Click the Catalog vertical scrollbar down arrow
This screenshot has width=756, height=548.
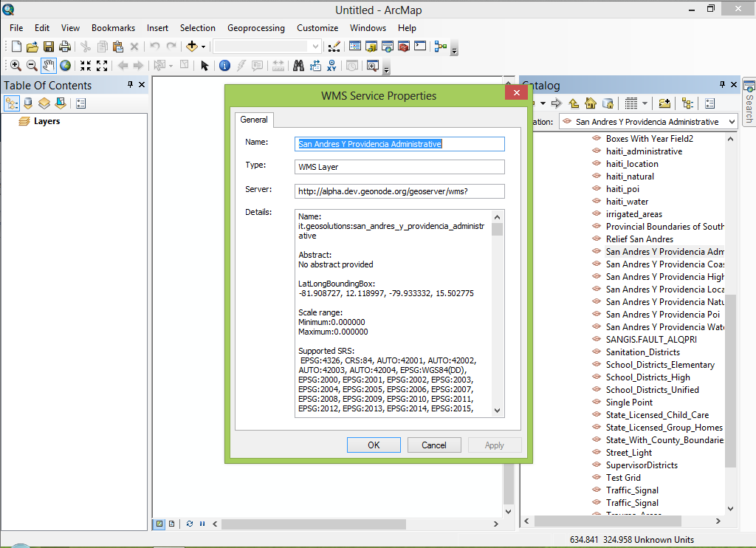730,508
